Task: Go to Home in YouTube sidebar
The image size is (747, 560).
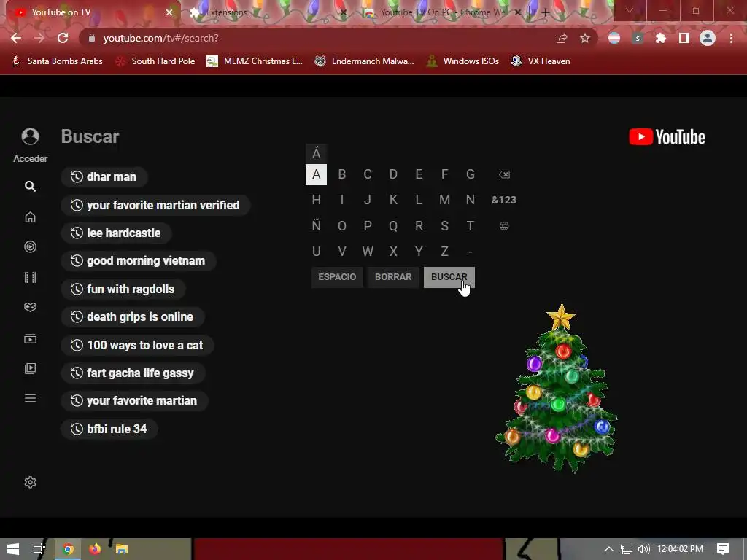Action: point(30,217)
